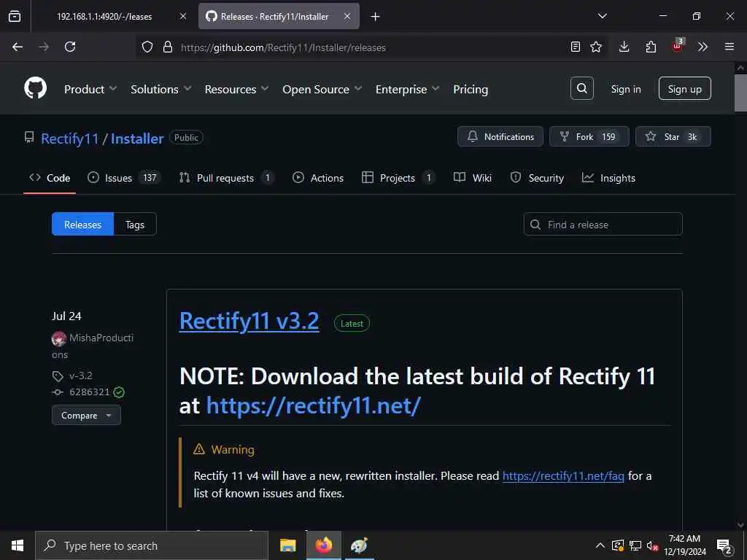Toggle Reader View icon in address bar
Image resolution: width=747 pixels, height=560 pixels.
pyautogui.click(x=575, y=47)
